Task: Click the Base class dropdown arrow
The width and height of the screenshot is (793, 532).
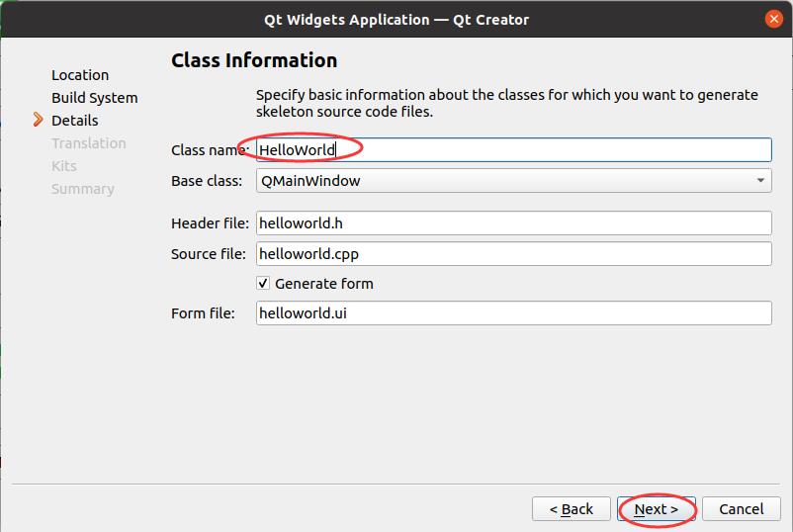Action: coord(760,181)
